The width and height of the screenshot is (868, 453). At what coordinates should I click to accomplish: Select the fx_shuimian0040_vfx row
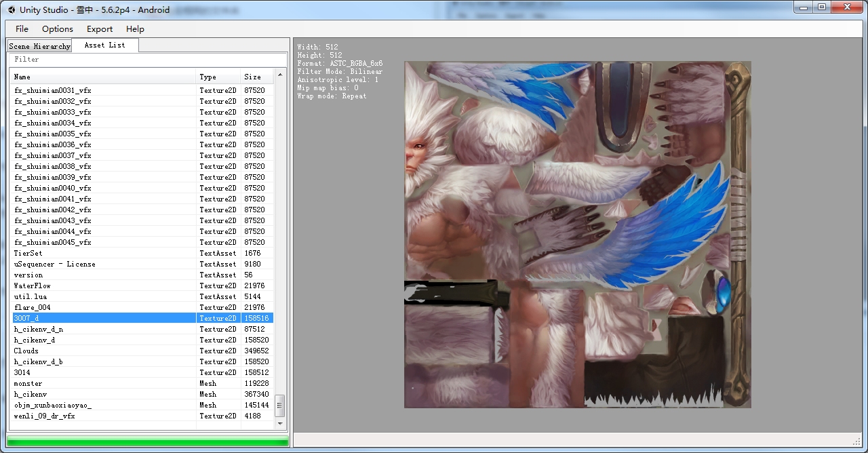pos(142,188)
